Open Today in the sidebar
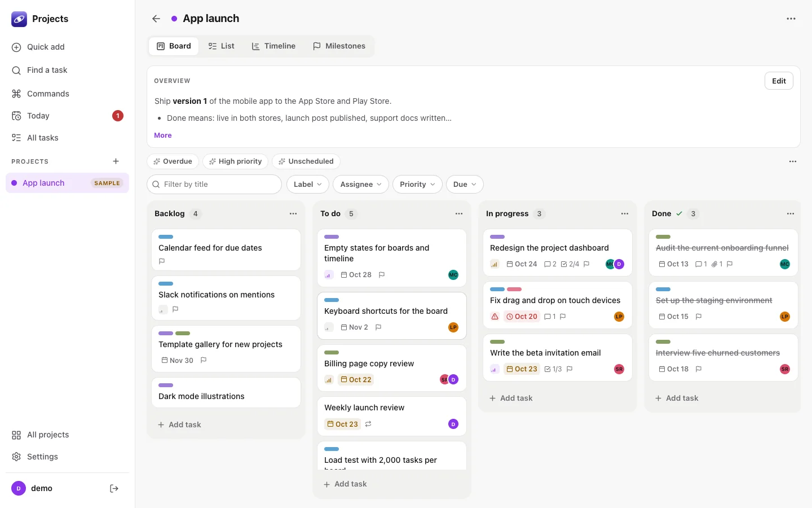Viewport: 812px width, 508px height. [67, 116]
